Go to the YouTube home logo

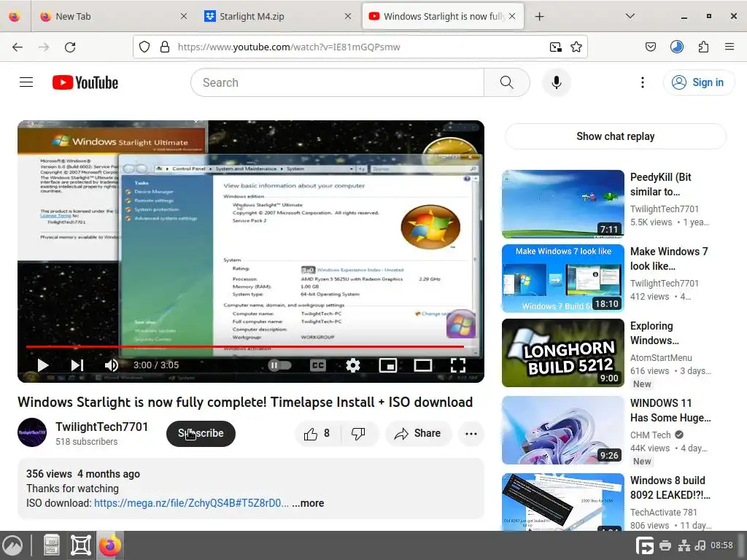pyautogui.click(x=85, y=82)
